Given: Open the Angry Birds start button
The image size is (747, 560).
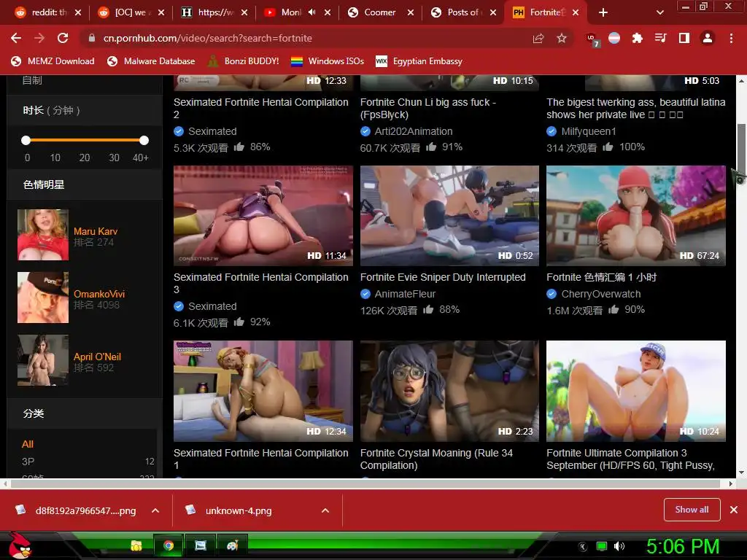Looking at the screenshot, I should click(x=19, y=545).
